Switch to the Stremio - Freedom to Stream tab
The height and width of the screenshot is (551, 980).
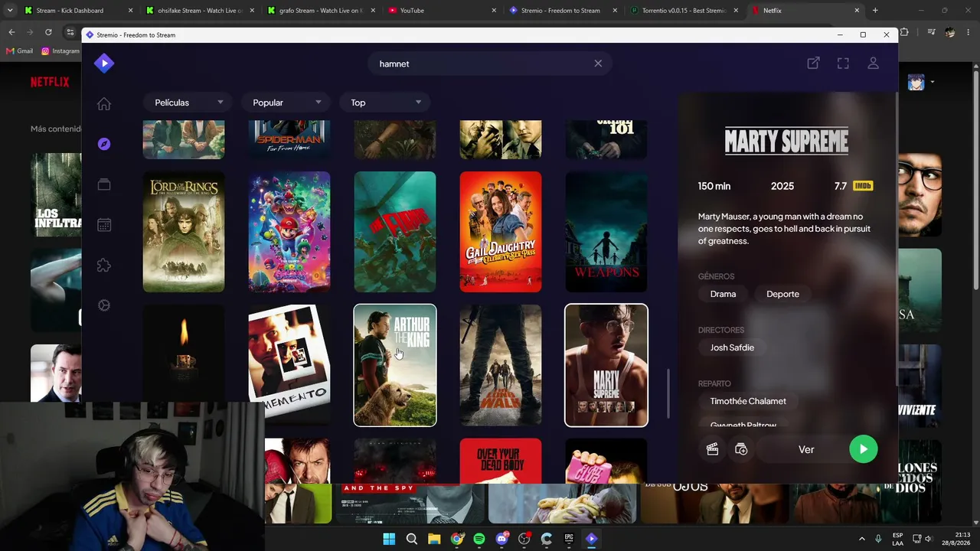pyautogui.click(x=563, y=11)
